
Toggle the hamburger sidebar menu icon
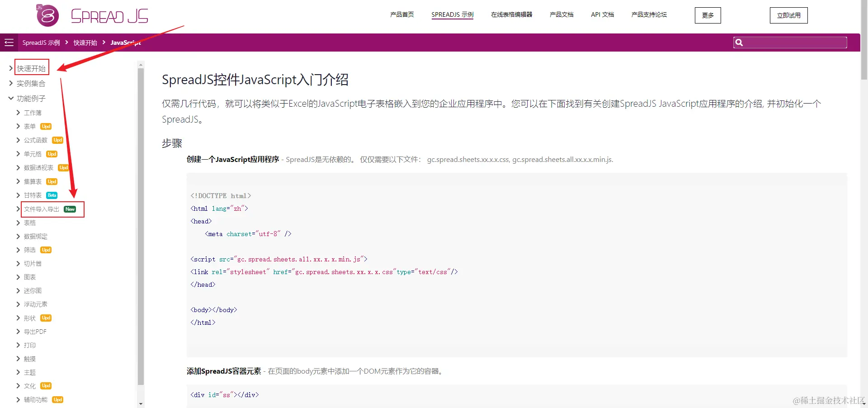click(x=9, y=43)
